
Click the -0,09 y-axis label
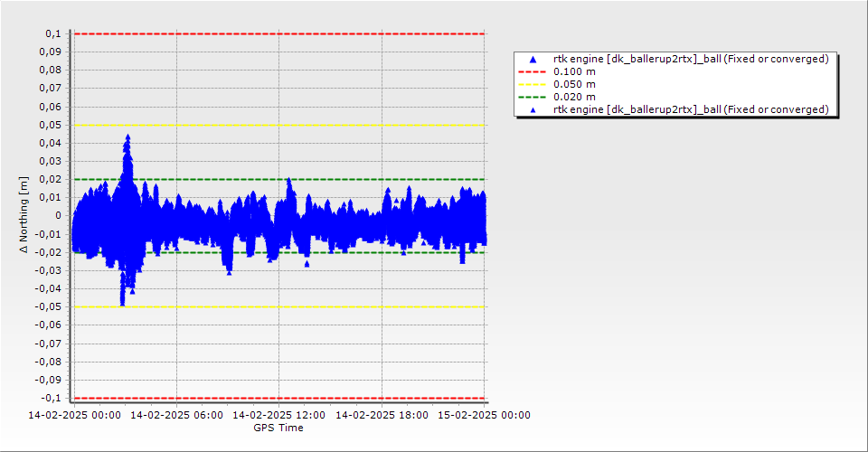(x=49, y=380)
